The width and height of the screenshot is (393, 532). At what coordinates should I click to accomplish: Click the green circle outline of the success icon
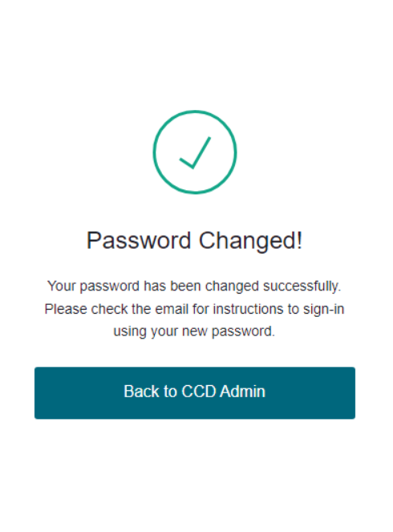(195, 112)
